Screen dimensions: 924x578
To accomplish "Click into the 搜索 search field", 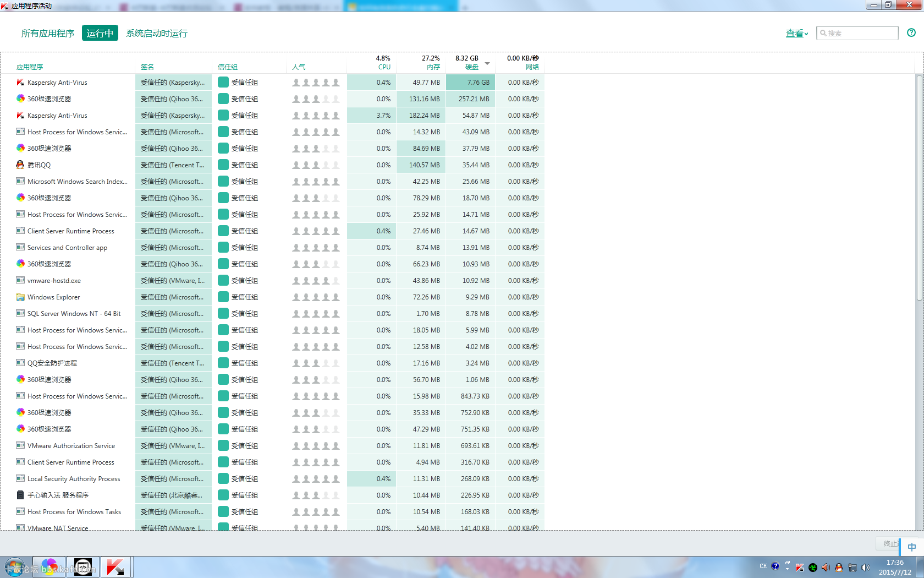I will (857, 33).
